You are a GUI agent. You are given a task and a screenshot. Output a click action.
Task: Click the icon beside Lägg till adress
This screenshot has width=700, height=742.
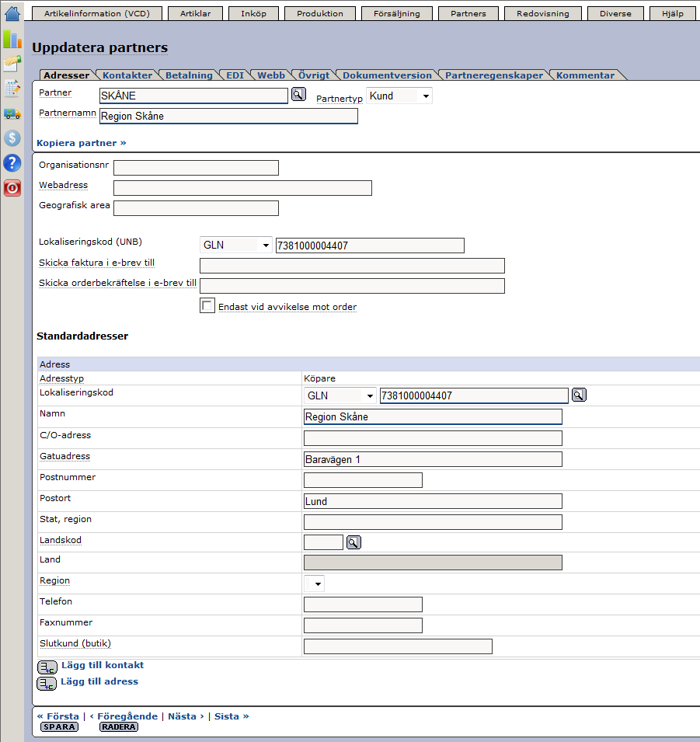(47, 684)
